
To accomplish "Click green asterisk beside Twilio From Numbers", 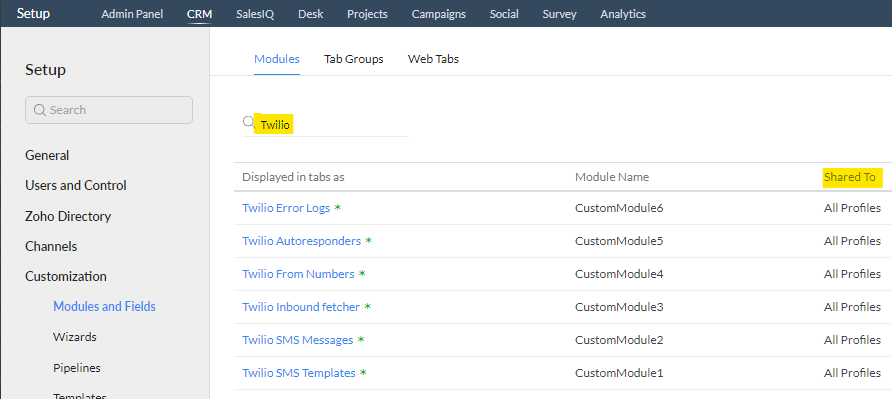I will (362, 274).
